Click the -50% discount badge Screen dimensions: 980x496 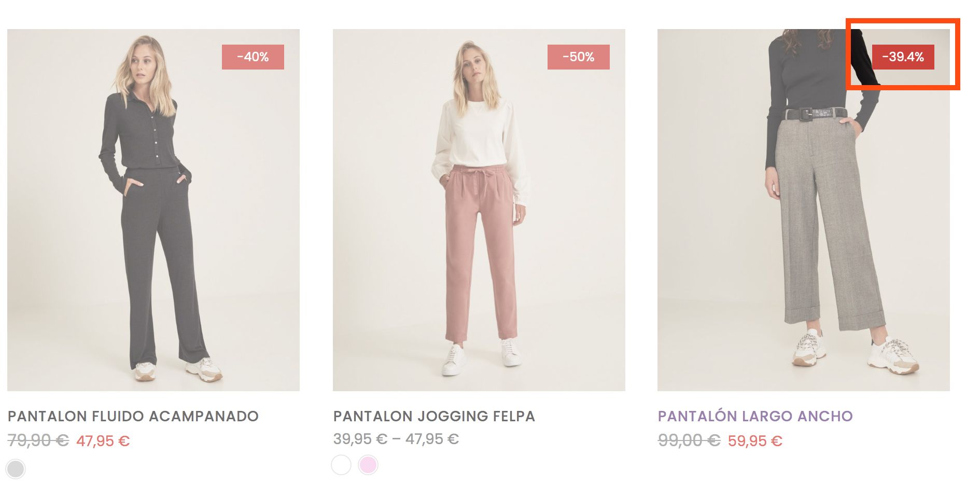click(x=579, y=57)
